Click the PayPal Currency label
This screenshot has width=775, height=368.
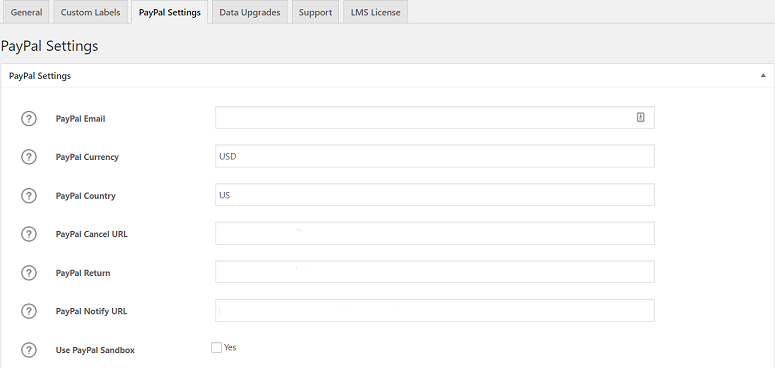click(87, 158)
